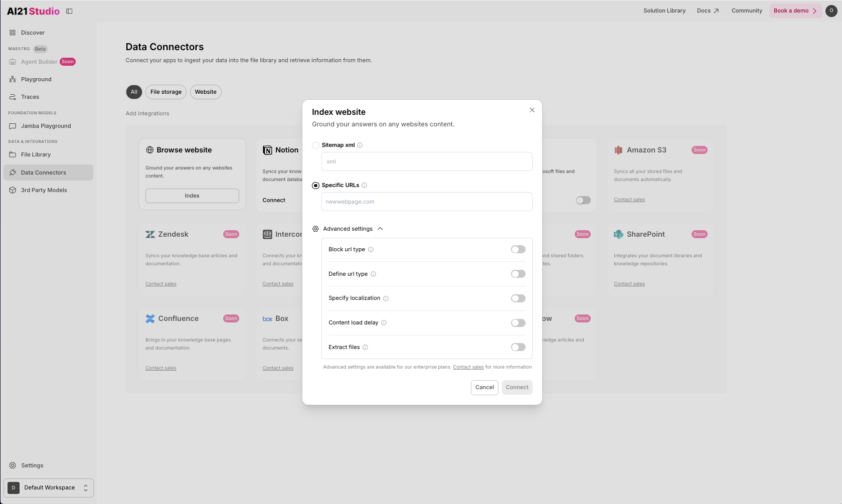The image size is (842, 504).
Task: Click the Box logo icon
Action: point(268,319)
